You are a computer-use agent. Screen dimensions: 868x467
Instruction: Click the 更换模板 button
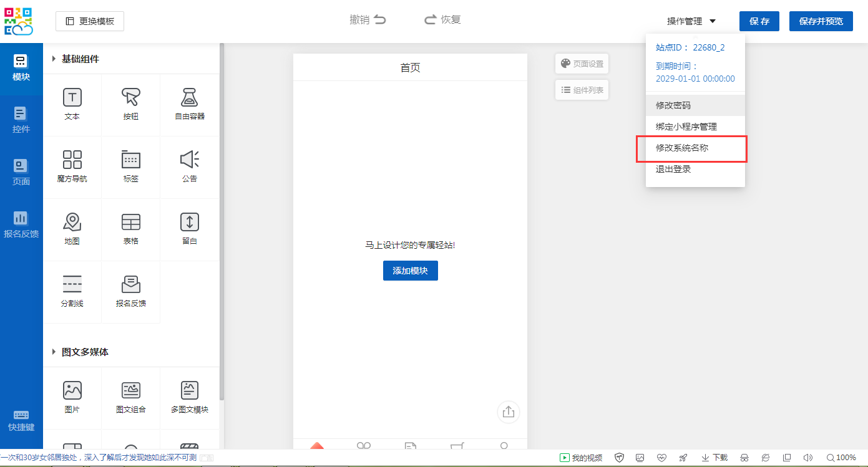pos(90,21)
